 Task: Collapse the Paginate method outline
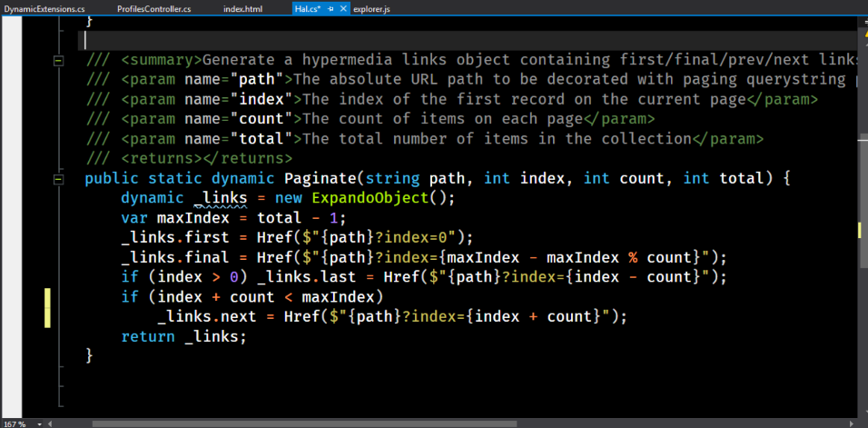tap(58, 179)
